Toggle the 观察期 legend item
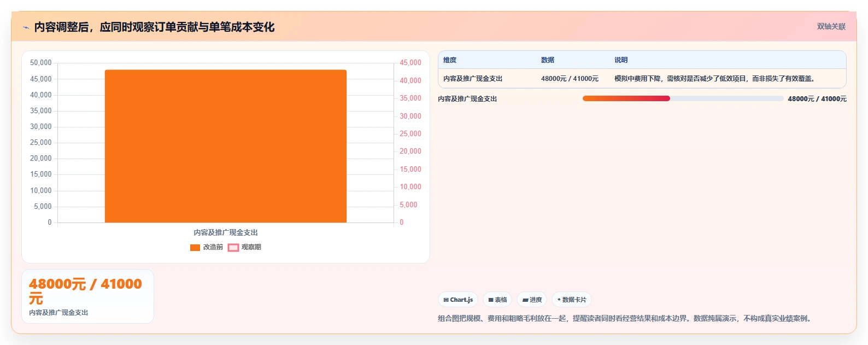Viewport: 868px width, 345px height. (244, 247)
